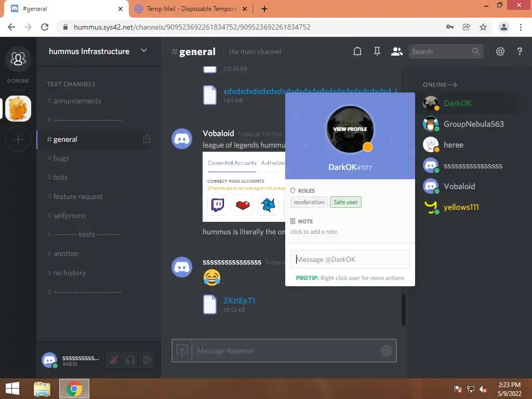Reload the page in Chrome
This screenshot has width=532, height=399.
pyautogui.click(x=45, y=27)
